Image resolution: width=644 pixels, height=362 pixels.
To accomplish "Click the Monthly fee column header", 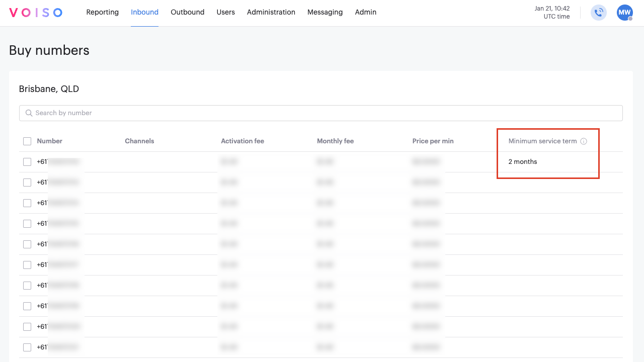I will 335,141.
